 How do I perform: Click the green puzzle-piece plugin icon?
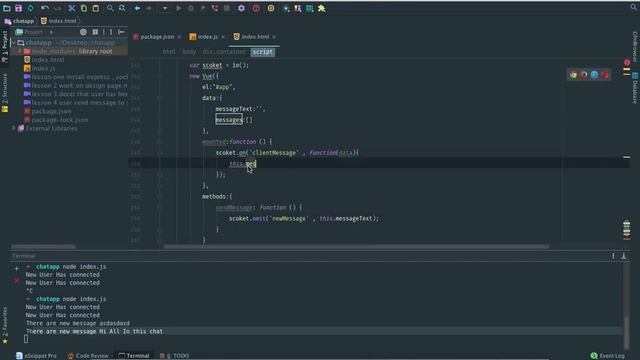click(322, 8)
